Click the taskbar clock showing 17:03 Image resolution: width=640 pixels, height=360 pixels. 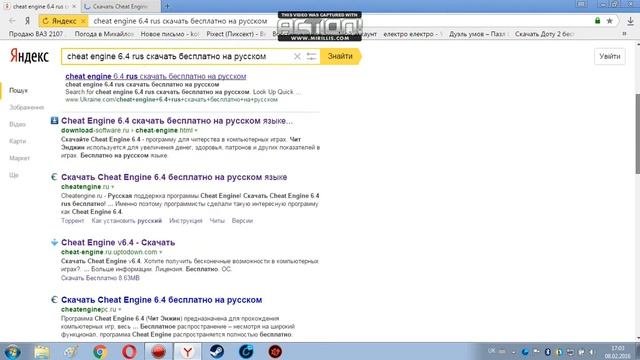pyautogui.click(x=618, y=352)
